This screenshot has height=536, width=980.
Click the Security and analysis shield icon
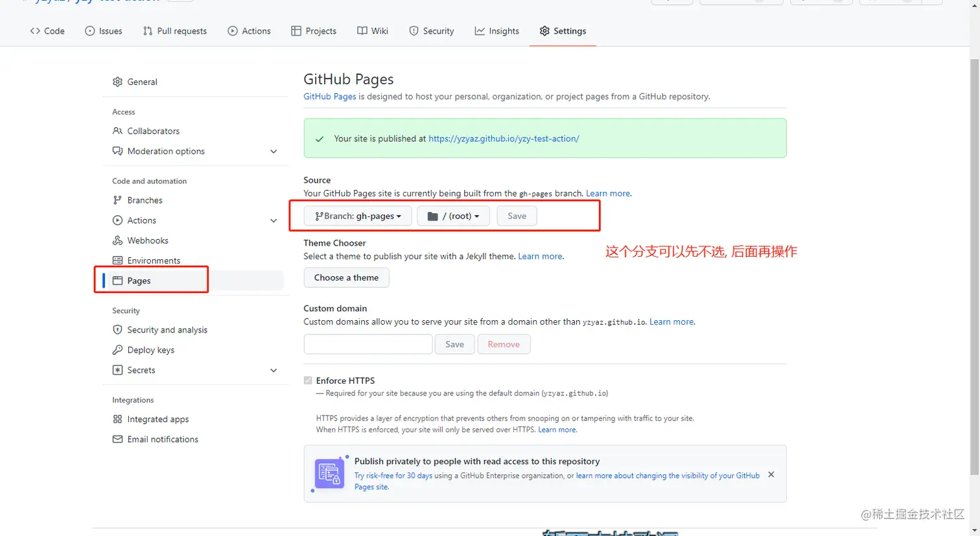(x=117, y=330)
